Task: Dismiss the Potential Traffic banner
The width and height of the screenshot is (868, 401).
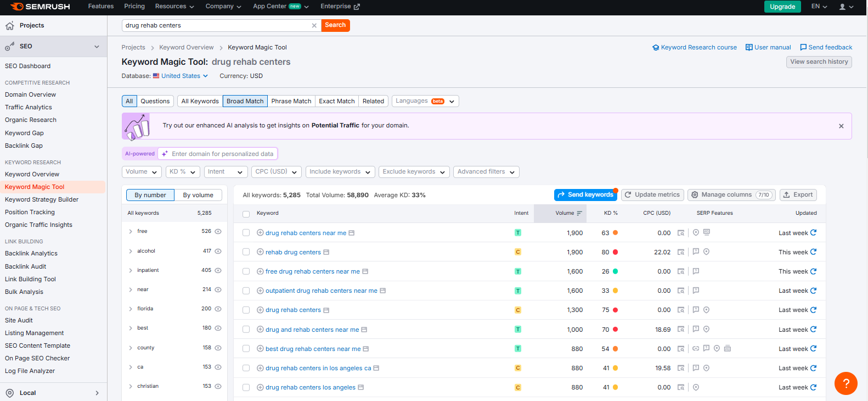Action: coord(841,126)
